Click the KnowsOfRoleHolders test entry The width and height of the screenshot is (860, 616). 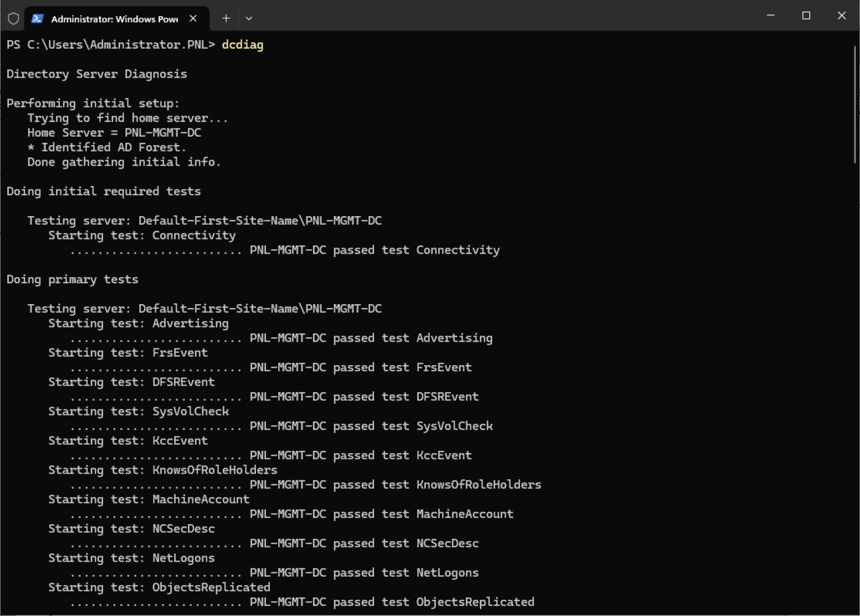coord(214,470)
